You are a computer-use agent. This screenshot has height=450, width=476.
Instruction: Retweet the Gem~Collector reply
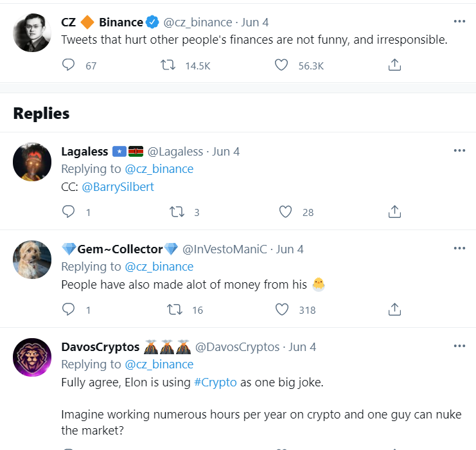point(174,309)
